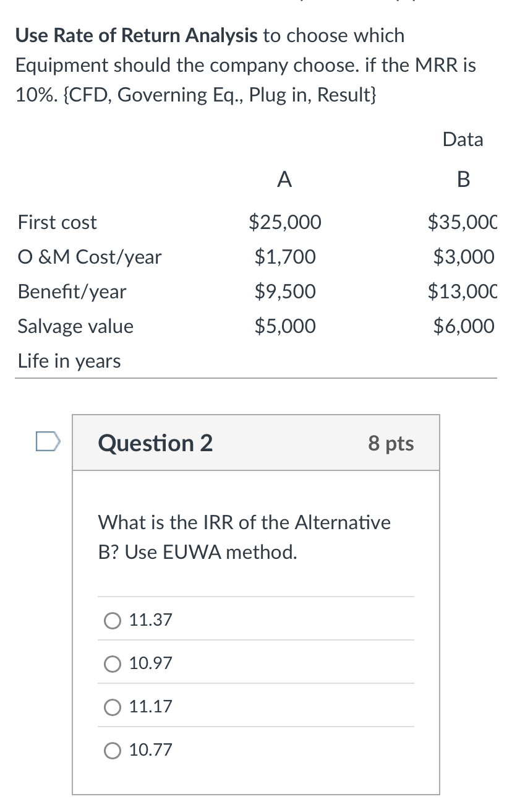The width and height of the screenshot is (512, 812).
Task: Select the radio button for answer 10.97
Action: click(x=112, y=663)
